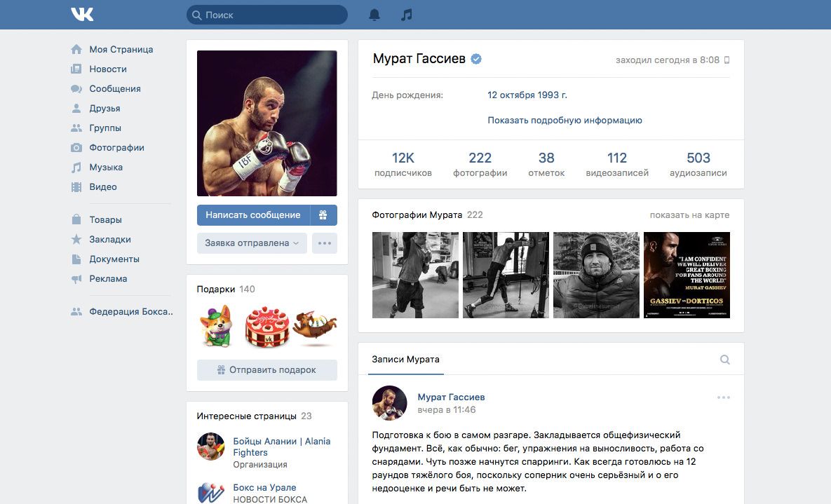Open the 112 видеозаписей counter
Viewport: 831px width, 504px height.
(x=617, y=164)
